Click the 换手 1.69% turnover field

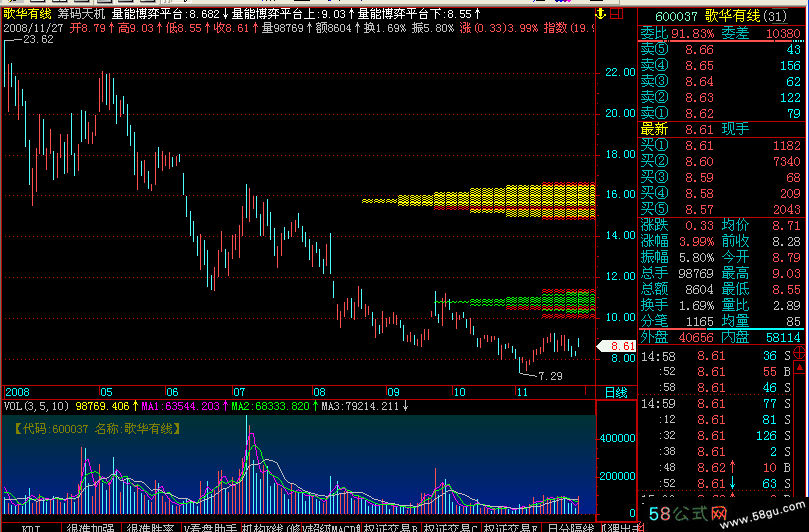(x=677, y=305)
